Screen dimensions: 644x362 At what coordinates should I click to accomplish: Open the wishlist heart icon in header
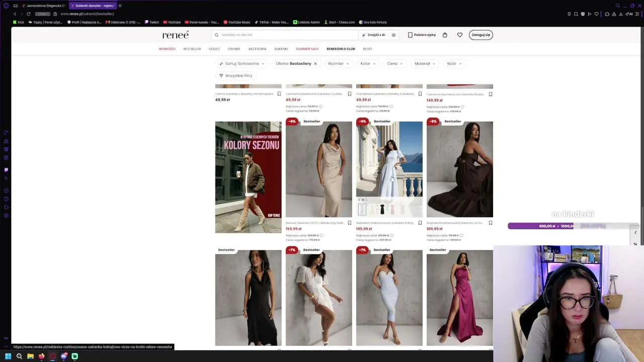[460, 35]
